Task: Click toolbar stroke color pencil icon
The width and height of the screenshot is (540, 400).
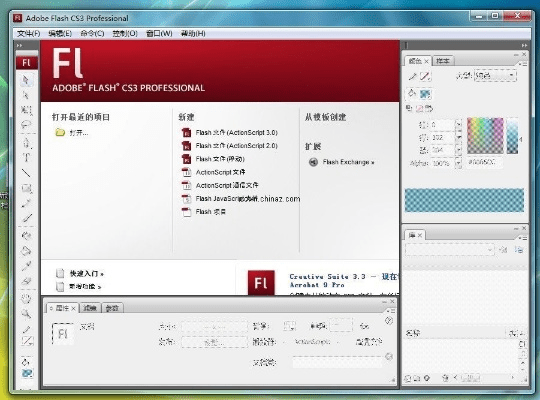Action: pyautogui.click(x=26, y=330)
